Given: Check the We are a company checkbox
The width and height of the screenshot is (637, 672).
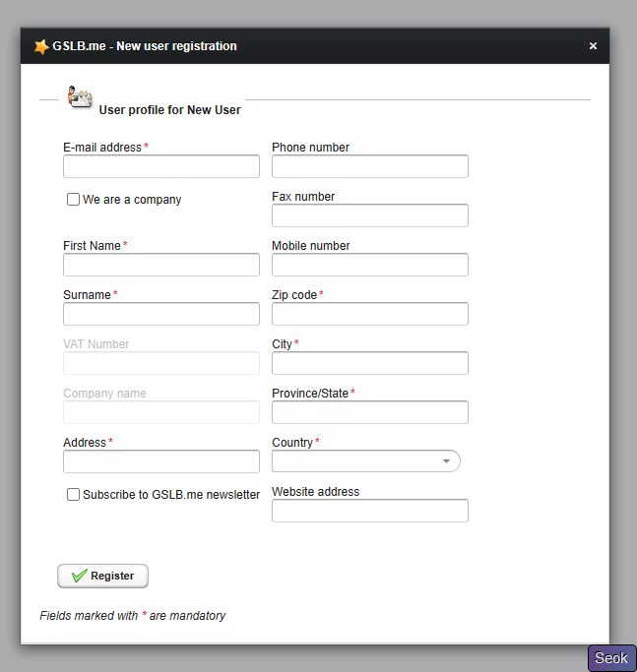Looking at the screenshot, I should point(74,200).
